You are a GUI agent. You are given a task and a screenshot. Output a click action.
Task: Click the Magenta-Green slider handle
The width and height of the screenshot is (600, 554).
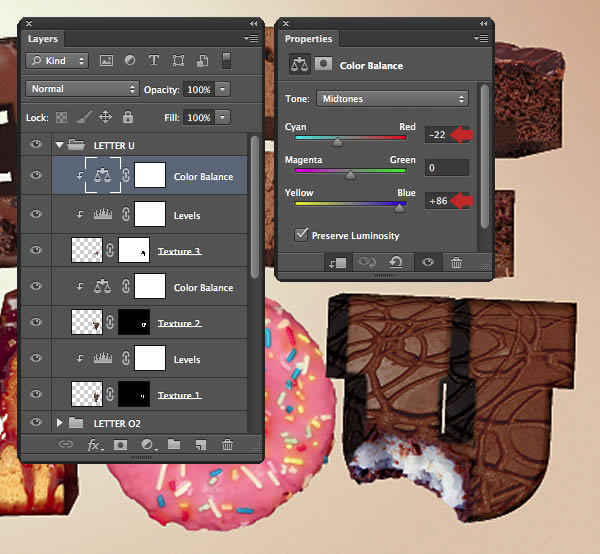tap(350, 175)
